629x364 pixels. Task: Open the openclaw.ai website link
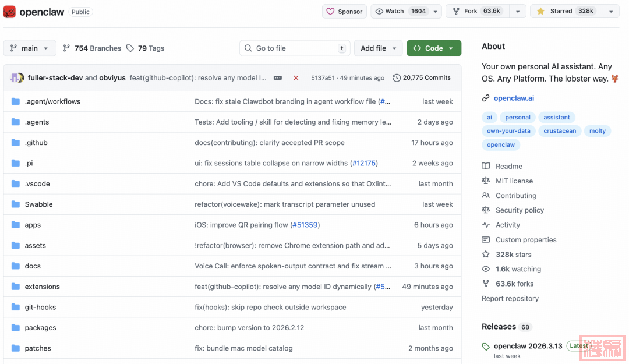(514, 98)
